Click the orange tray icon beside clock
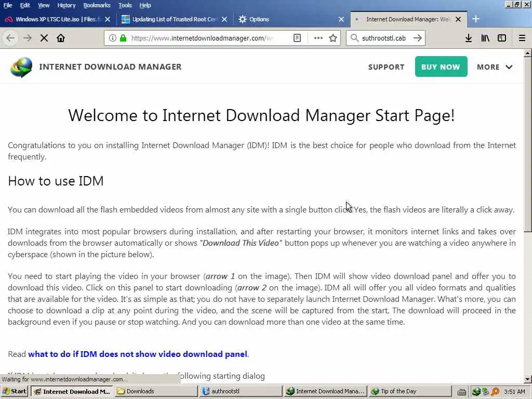Image resolution: width=532 pixels, height=399 pixels. tap(495, 392)
